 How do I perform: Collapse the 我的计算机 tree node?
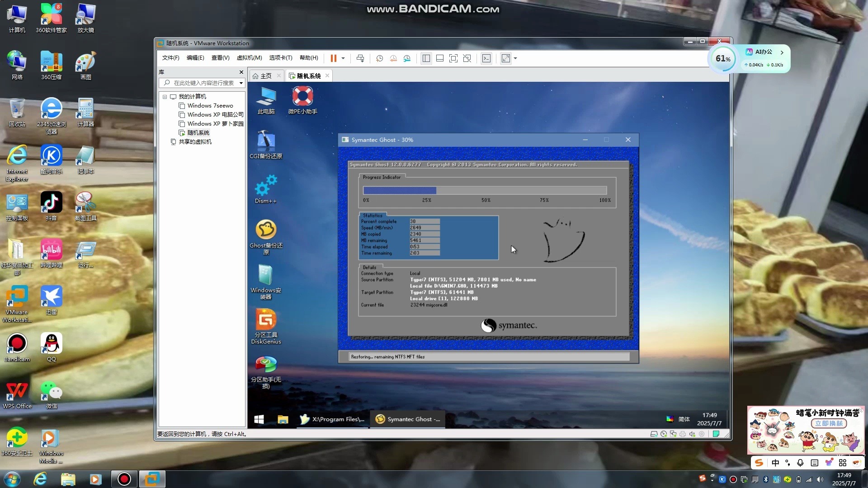click(165, 97)
